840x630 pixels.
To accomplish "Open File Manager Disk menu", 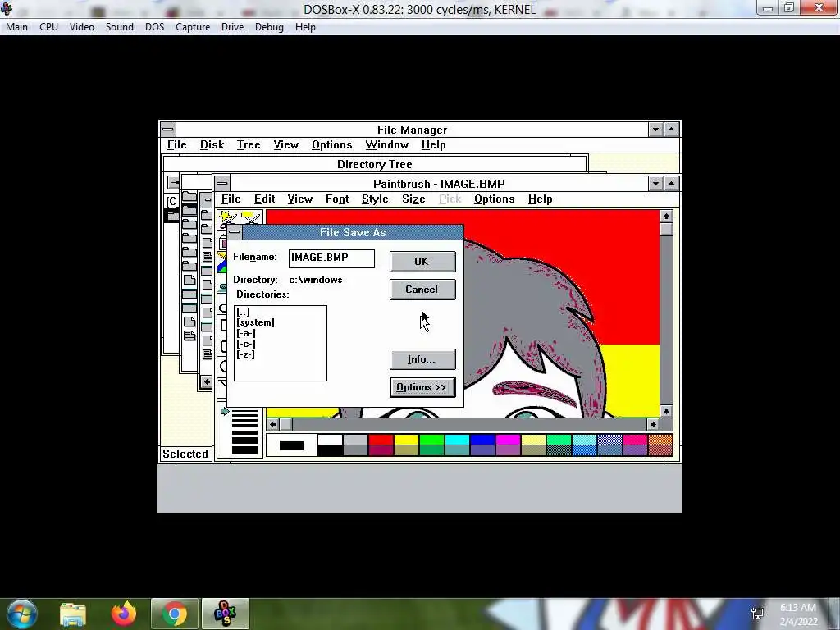I will [x=212, y=144].
